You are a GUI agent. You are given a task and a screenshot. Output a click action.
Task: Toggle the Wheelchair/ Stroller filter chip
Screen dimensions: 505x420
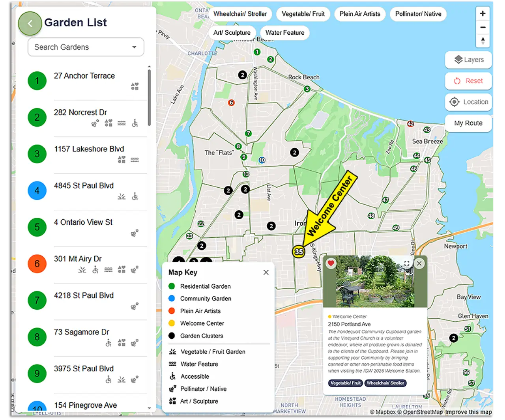tap(240, 14)
